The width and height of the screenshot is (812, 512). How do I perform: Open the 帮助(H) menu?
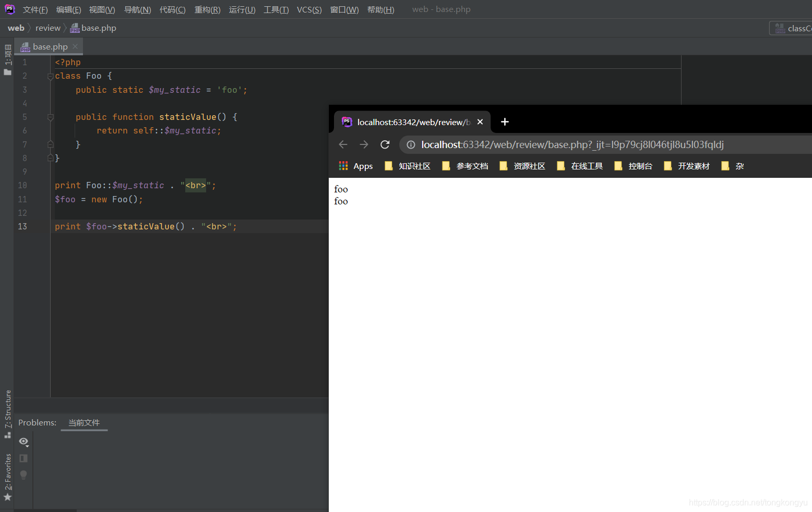point(380,9)
